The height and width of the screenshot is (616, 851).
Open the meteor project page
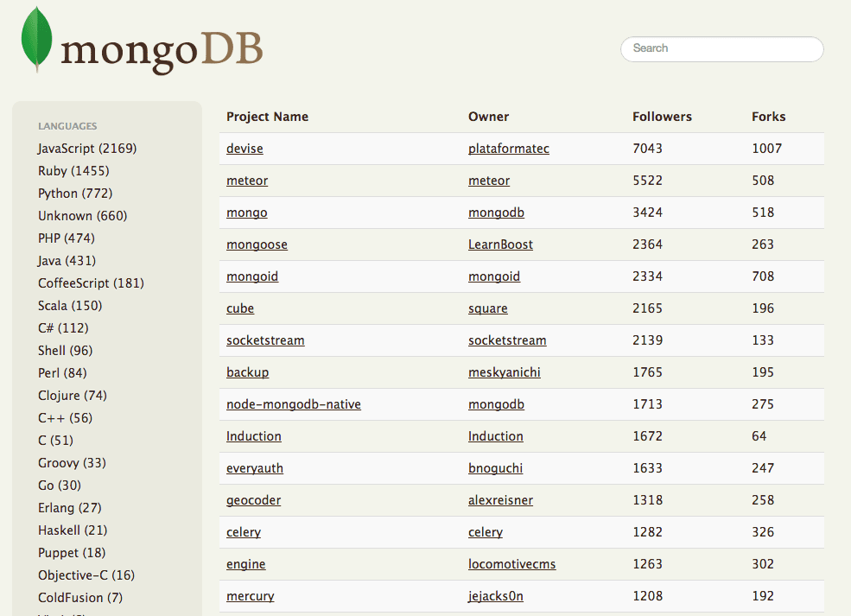(x=247, y=180)
